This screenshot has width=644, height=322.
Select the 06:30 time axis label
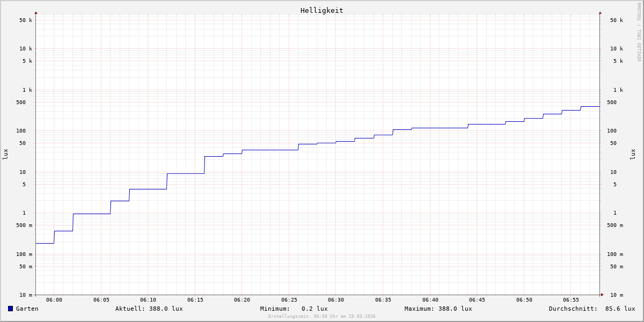point(336,300)
